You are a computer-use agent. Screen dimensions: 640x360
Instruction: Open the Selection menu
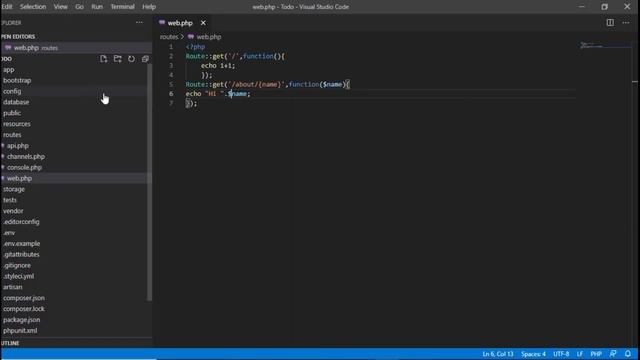pos(33,7)
